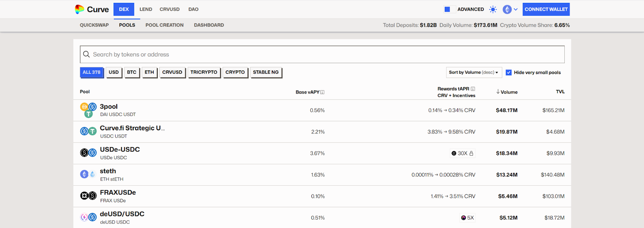The height and width of the screenshot is (228, 644).
Task: Click the Curve.fi Strategic USDC USDT icons
Action: 89,131
